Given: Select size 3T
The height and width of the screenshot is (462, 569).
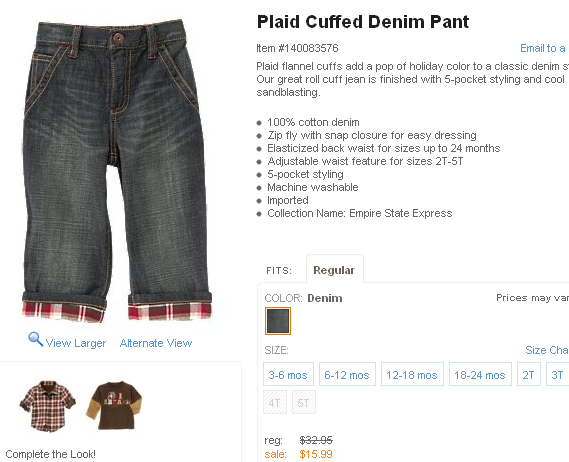Looking at the screenshot, I should (x=557, y=374).
